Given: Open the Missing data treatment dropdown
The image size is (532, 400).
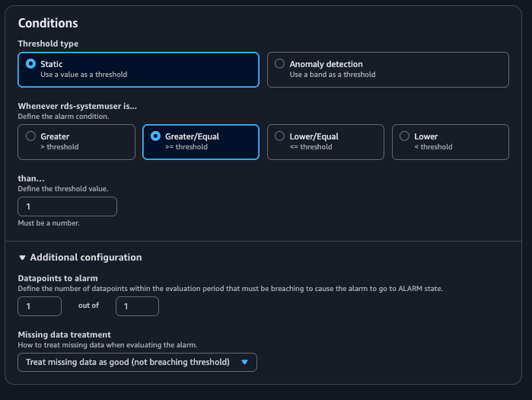Looking at the screenshot, I should coord(138,363).
